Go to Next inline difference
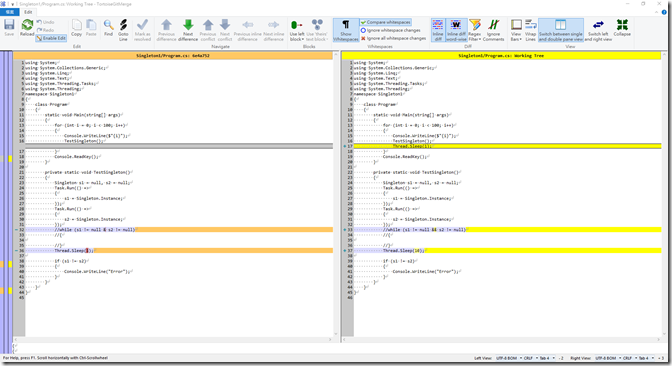This screenshot has height=366, width=672. pos(273,30)
